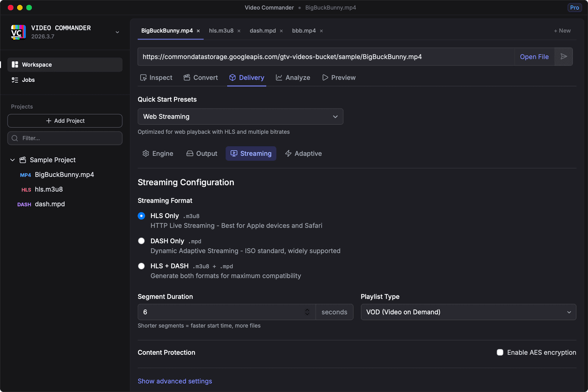Click the Pro badge in the title bar
Viewport: 588px width, 392px height.
pos(574,8)
